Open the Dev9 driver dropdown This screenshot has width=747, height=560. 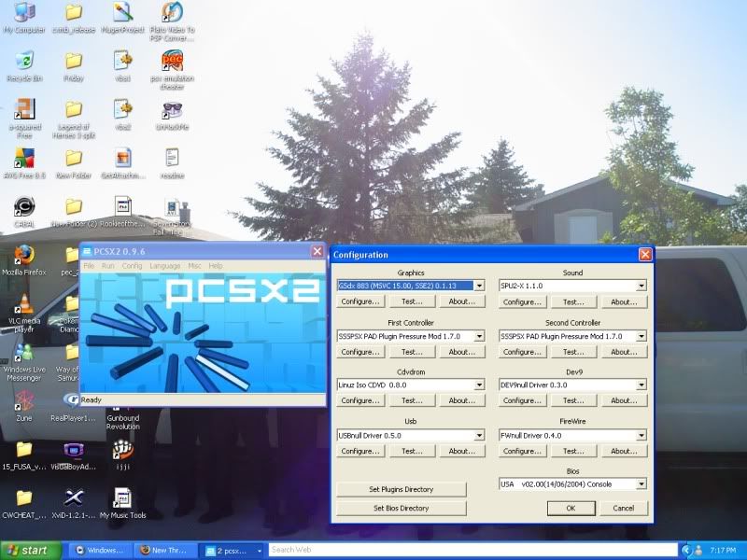point(641,385)
